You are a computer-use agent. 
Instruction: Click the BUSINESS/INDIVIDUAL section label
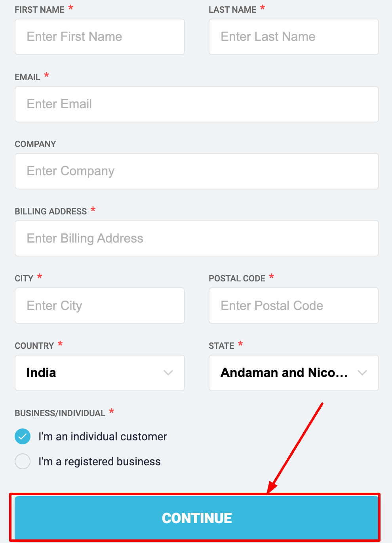60,413
